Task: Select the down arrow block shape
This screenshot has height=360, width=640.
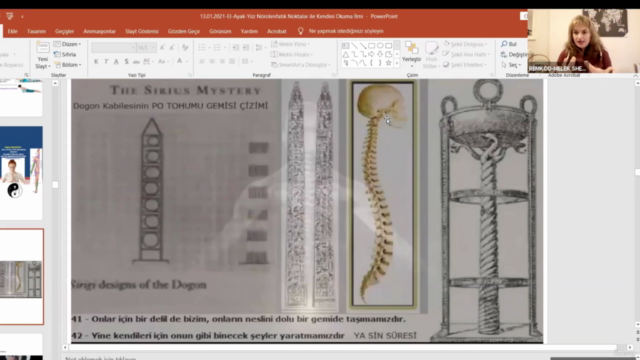Action: 380,54
